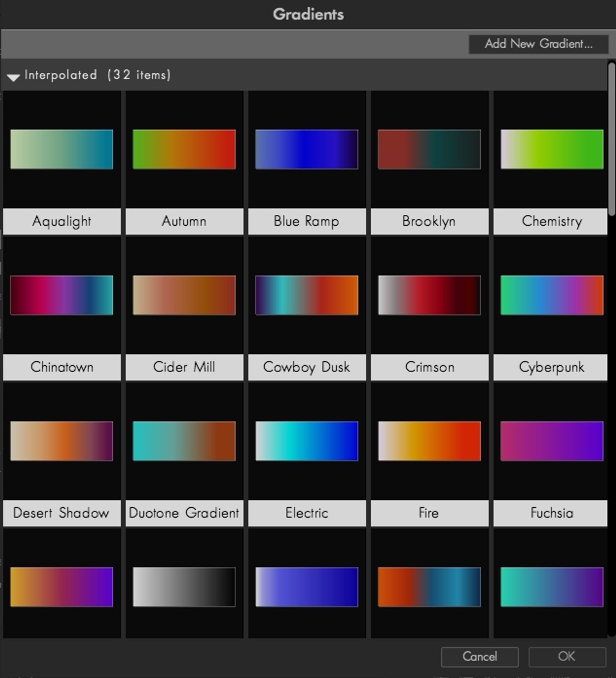The image size is (616, 678).
Task: Select the Desert Shadow gradient
Action: (61, 441)
